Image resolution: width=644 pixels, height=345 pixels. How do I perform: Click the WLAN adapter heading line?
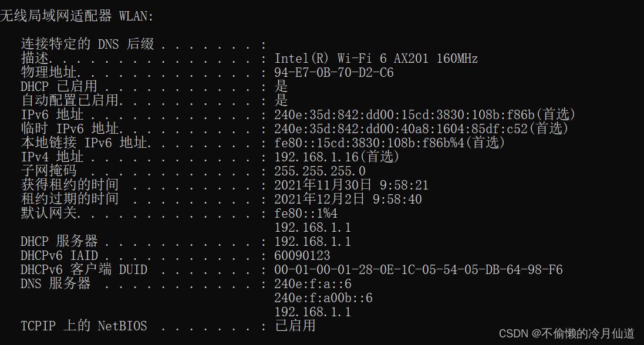76,16
